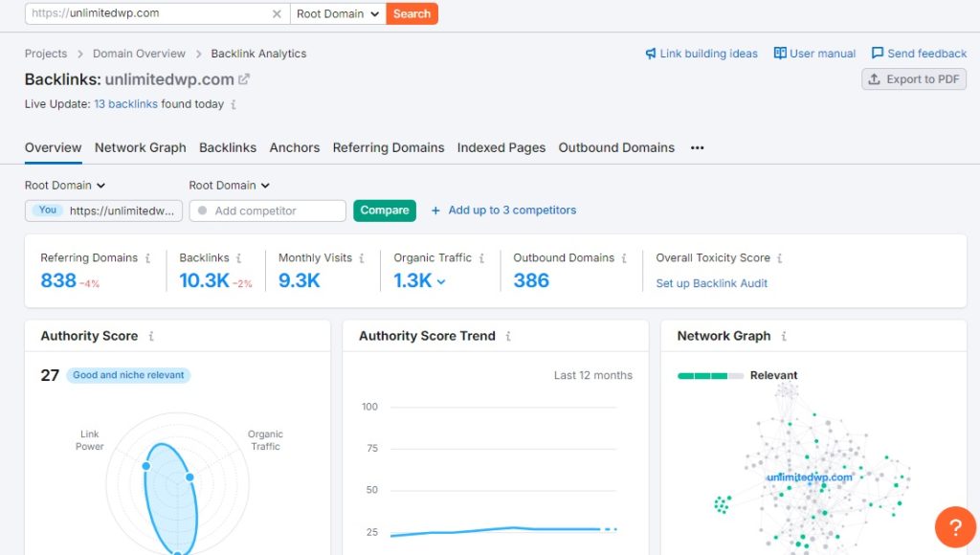980x555 pixels.
Task: Click the green Relevant relevance bar
Action: point(710,376)
